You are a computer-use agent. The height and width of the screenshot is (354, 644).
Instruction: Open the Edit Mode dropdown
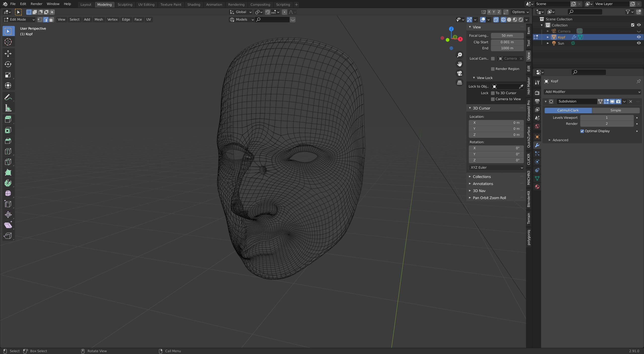[19, 20]
